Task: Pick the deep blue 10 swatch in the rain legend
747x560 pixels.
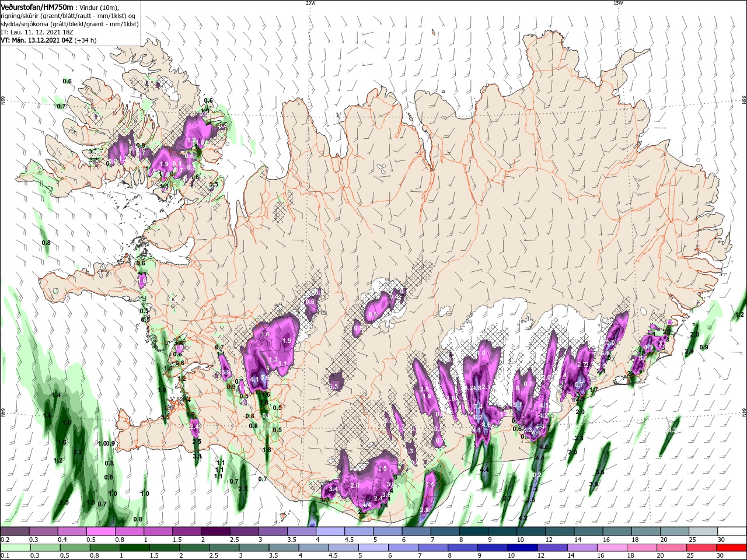Action: point(522,548)
